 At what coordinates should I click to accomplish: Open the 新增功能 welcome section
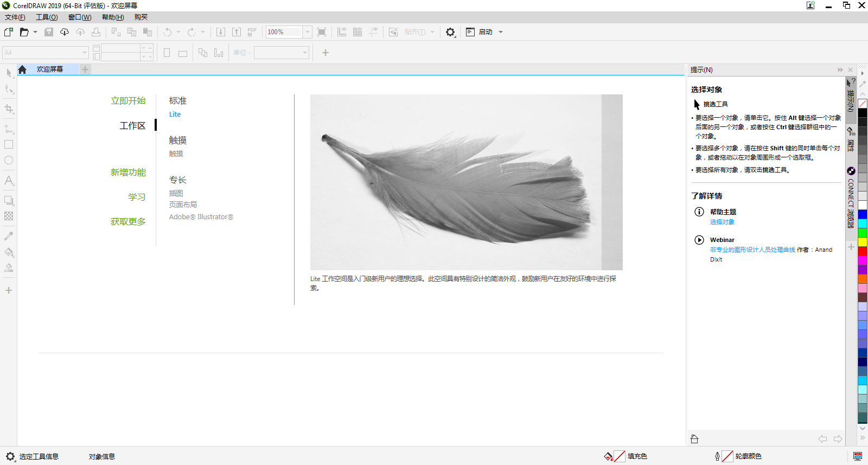128,173
